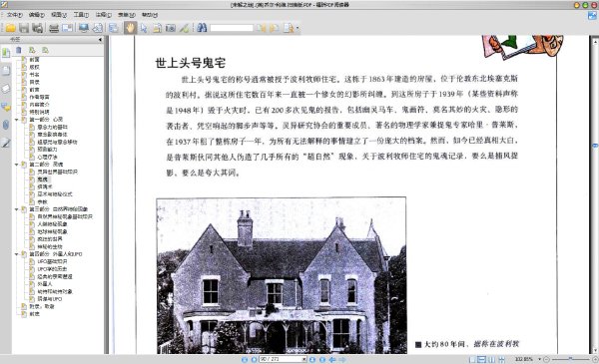
Task: Click the zoom in plus button
Action: point(595,359)
